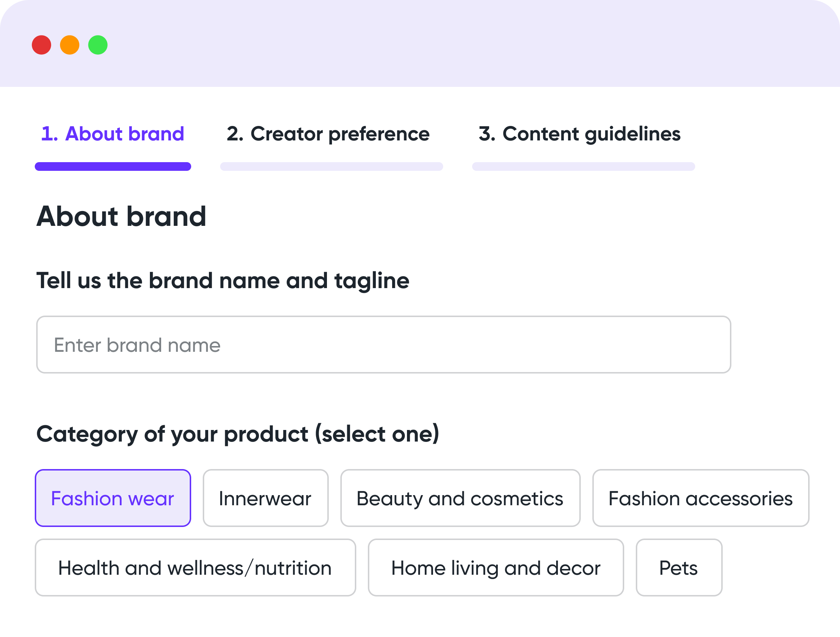Go to the '3. Content guidelines' tab

click(580, 134)
